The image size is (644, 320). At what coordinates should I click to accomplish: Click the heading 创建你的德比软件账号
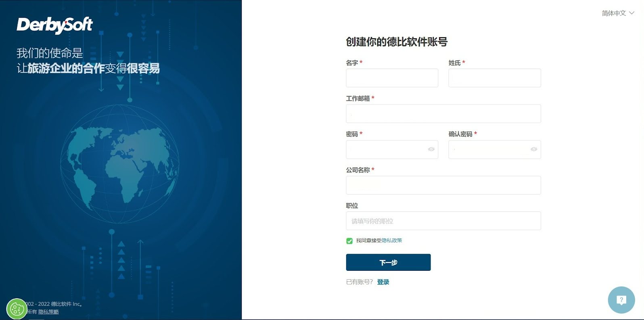click(x=397, y=42)
